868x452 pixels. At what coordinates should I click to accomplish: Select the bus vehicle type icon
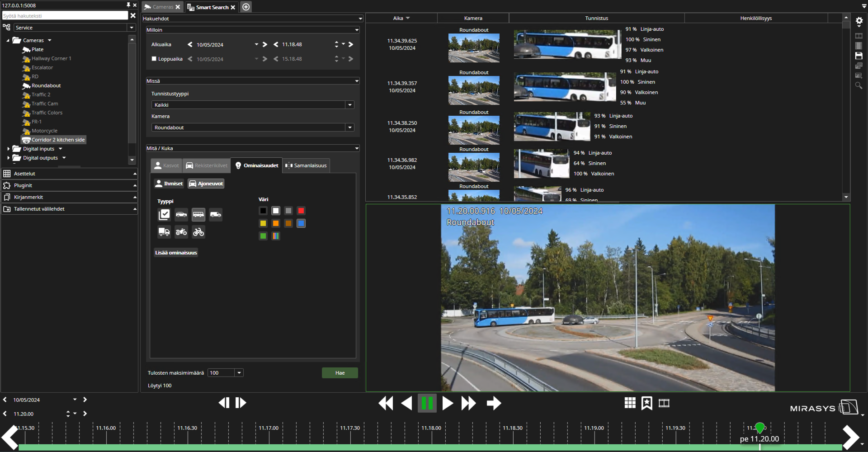[x=198, y=215]
